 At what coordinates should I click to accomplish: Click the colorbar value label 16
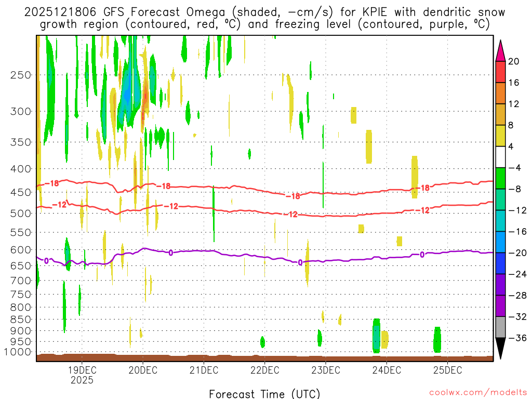click(x=514, y=83)
